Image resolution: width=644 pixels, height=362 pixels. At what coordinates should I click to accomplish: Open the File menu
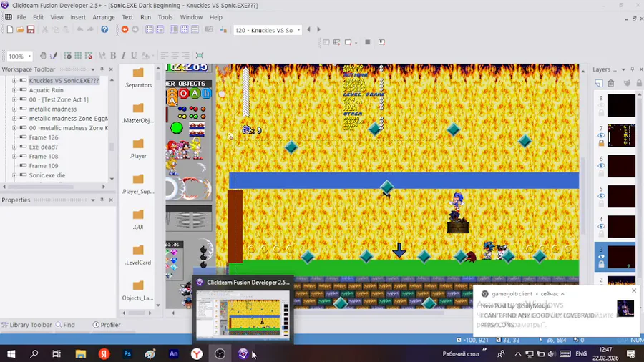[21, 17]
